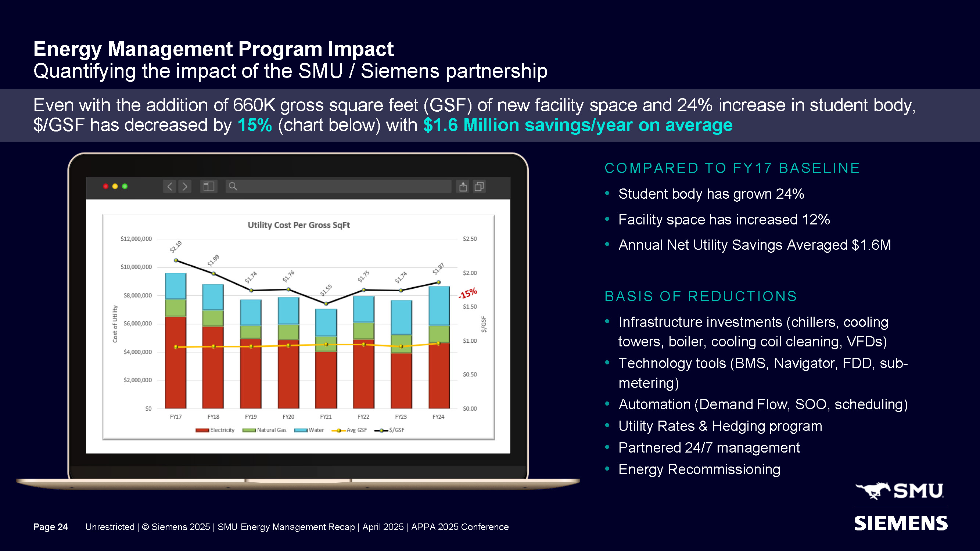
Task: Click the share icon in the browser toolbar
Action: [463, 186]
